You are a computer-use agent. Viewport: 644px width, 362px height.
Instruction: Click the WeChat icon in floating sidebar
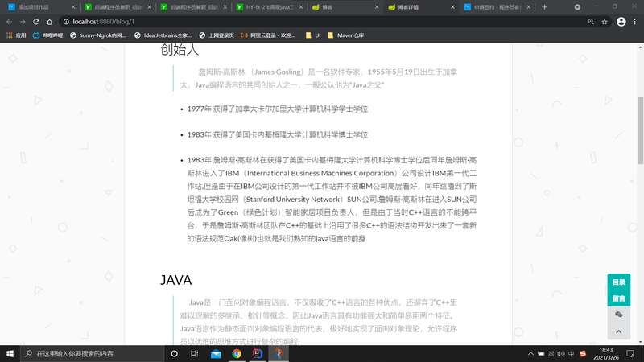tap(618, 315)
